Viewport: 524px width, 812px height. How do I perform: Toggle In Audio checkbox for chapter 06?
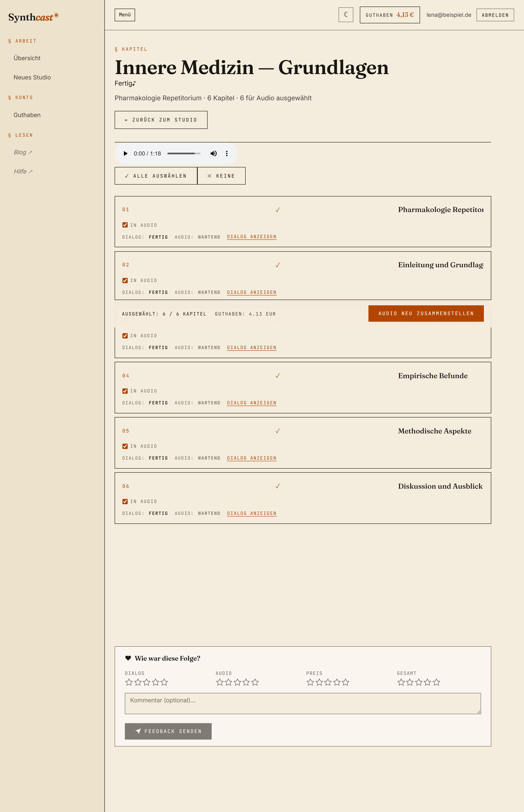click(125, 501)
